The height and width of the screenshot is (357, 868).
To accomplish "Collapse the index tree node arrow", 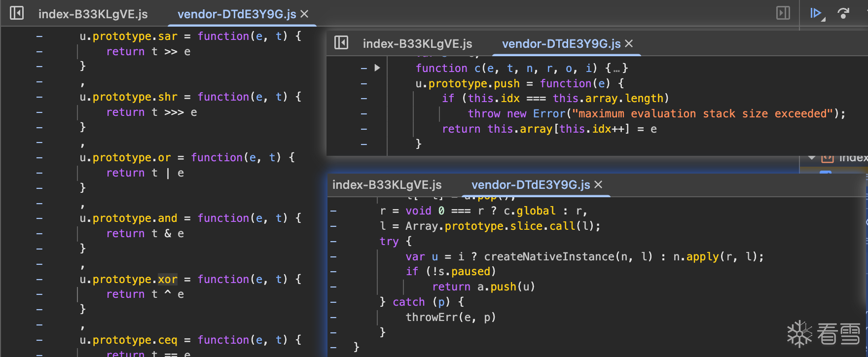I will pos(811,158).
